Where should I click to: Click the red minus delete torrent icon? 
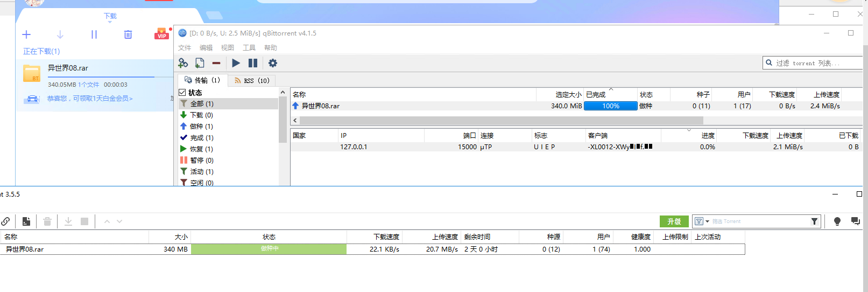pos(216,63)
